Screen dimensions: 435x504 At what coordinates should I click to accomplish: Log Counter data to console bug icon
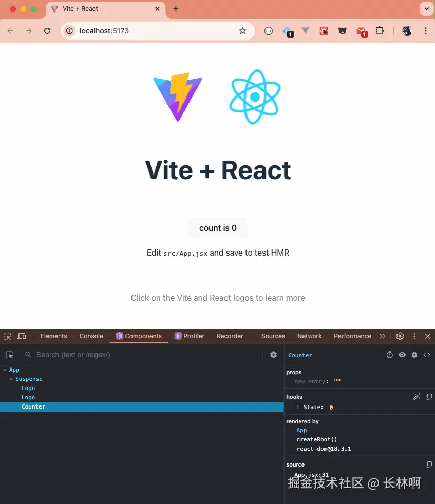point(414,355)
